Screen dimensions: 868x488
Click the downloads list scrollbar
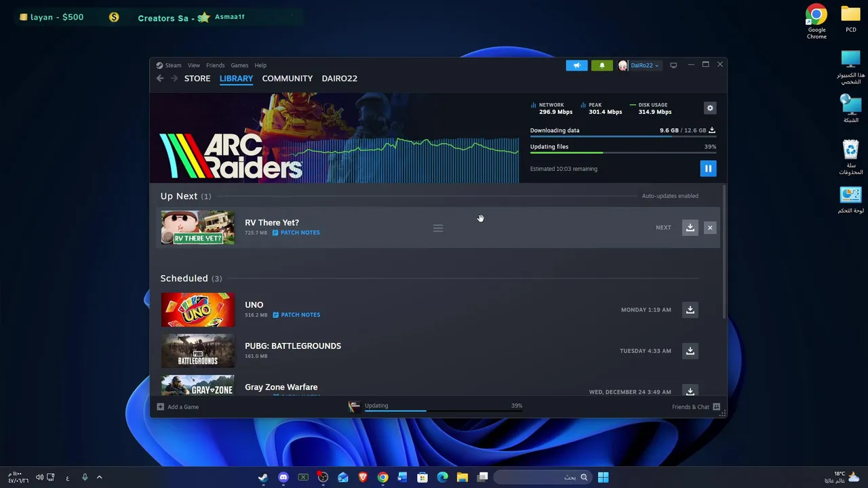[x=724, y=251]
